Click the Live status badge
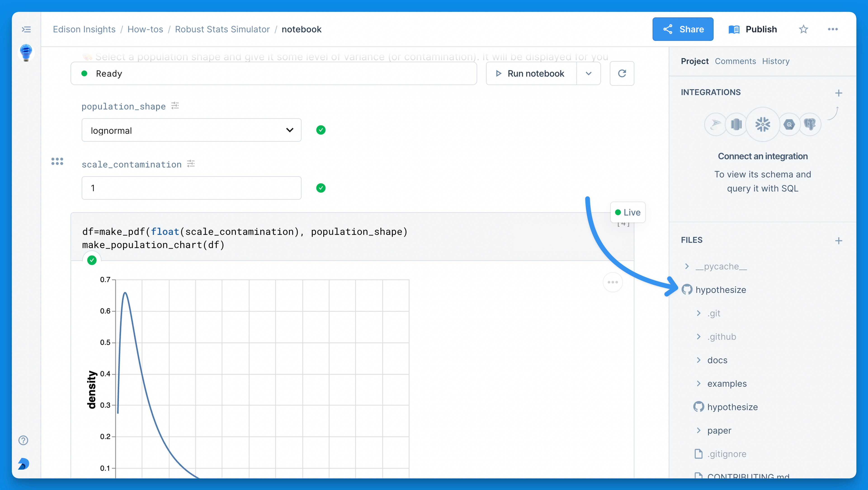868x490 pixels. (627, 212)
